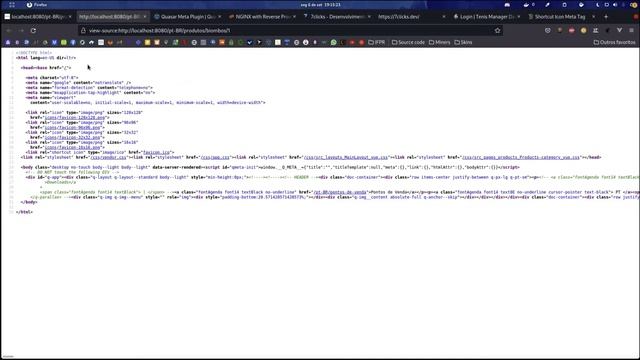Click the meta charset="utf-8" source line
The height and width of the screenshot is (360, 640).
[52, 78]
